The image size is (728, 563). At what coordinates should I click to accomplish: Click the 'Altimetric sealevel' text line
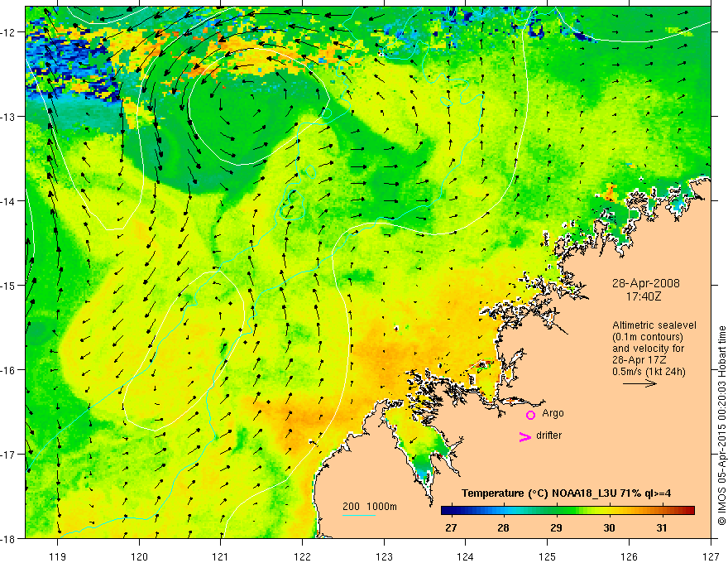[654, 325]
